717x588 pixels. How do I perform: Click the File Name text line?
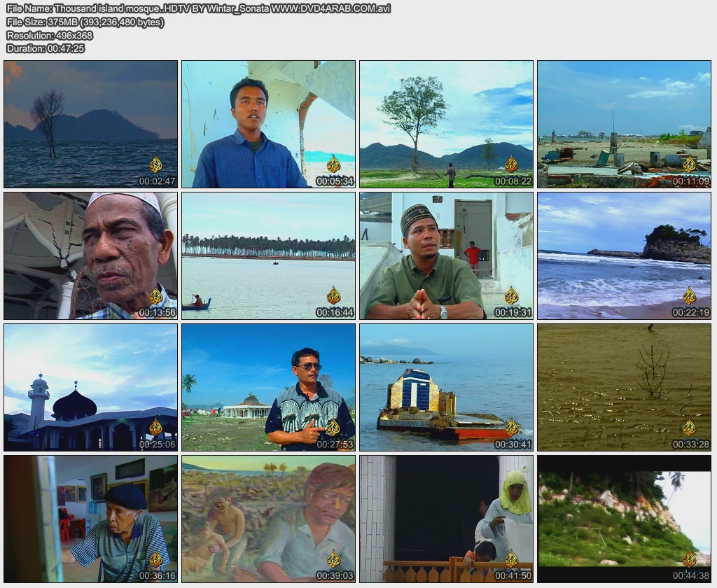click(x=198, y=8)
